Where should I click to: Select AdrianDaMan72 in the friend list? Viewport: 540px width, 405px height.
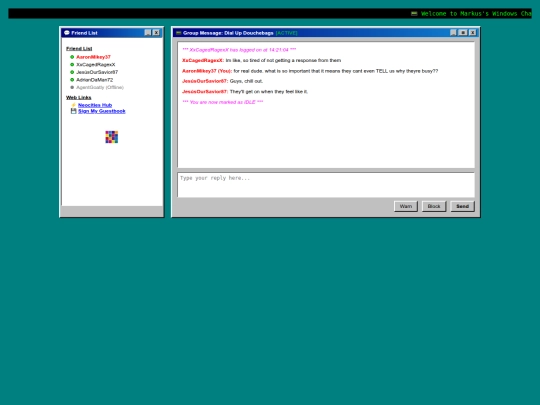coord(94,80)
